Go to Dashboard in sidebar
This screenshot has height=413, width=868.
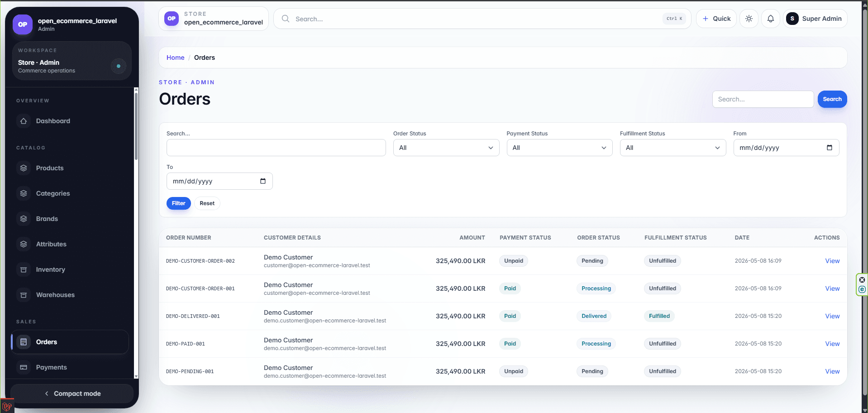click(x=70, y=121)
